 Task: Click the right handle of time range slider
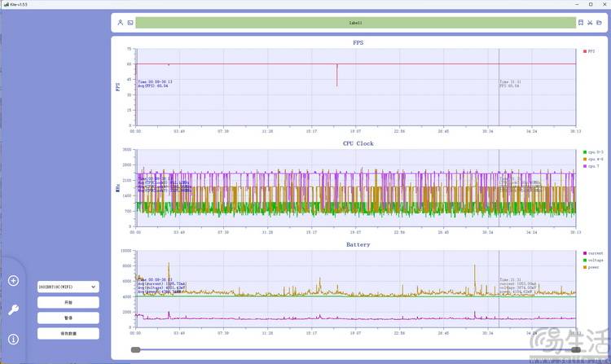pos(576,350)
